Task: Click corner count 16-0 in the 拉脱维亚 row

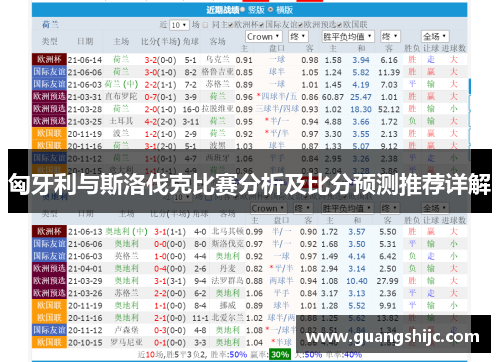Action: coord(191,109)
